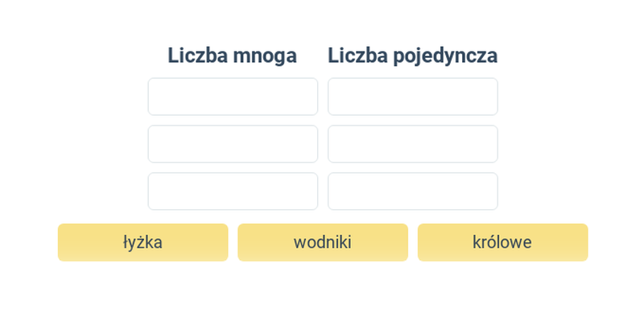
Task: Activate the top answer slot in the plural column
Action: 233,97
